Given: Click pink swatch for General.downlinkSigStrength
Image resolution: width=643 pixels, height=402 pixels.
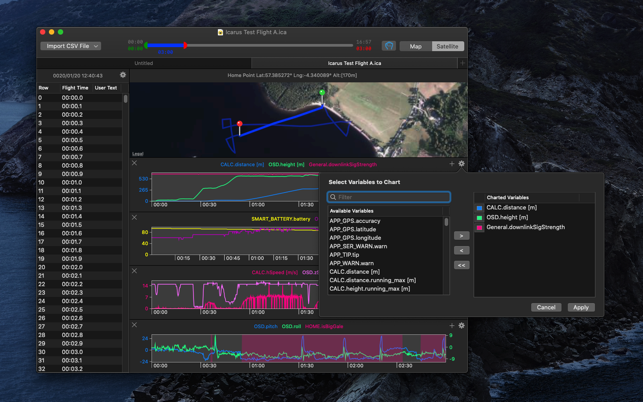Looking at the screenshot, I should [x=479, y=228].
